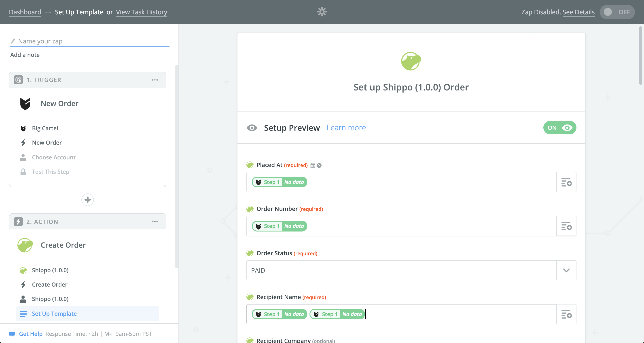The image size is (644, 343).
Task: Toggle Setup Preview ON switch
Action: coord(559,128)
